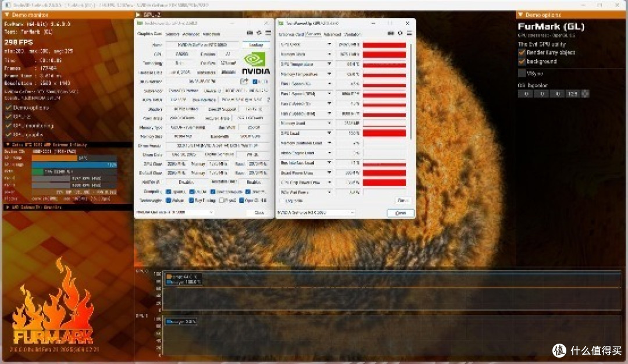Click the BG color swatch in FurMark options

click(585, 94)
